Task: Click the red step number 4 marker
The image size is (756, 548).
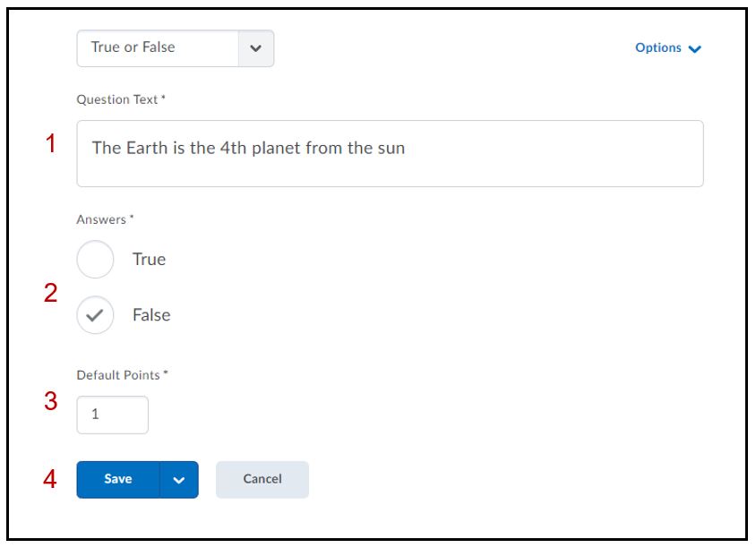Action: (x=51, y=480)
